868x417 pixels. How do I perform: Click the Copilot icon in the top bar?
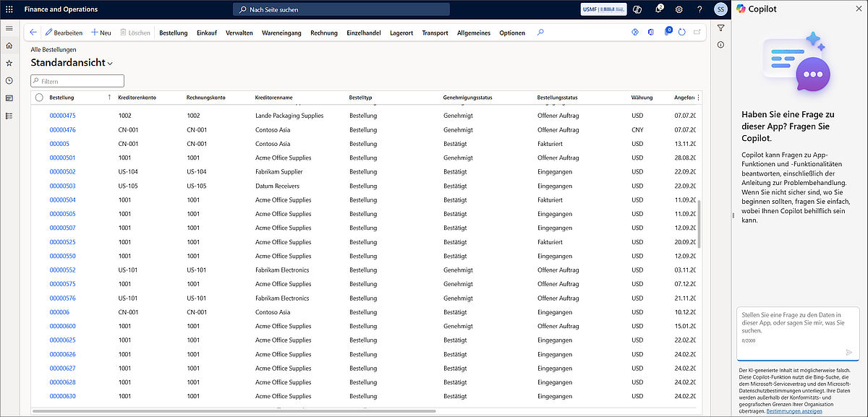pos(637,9)
